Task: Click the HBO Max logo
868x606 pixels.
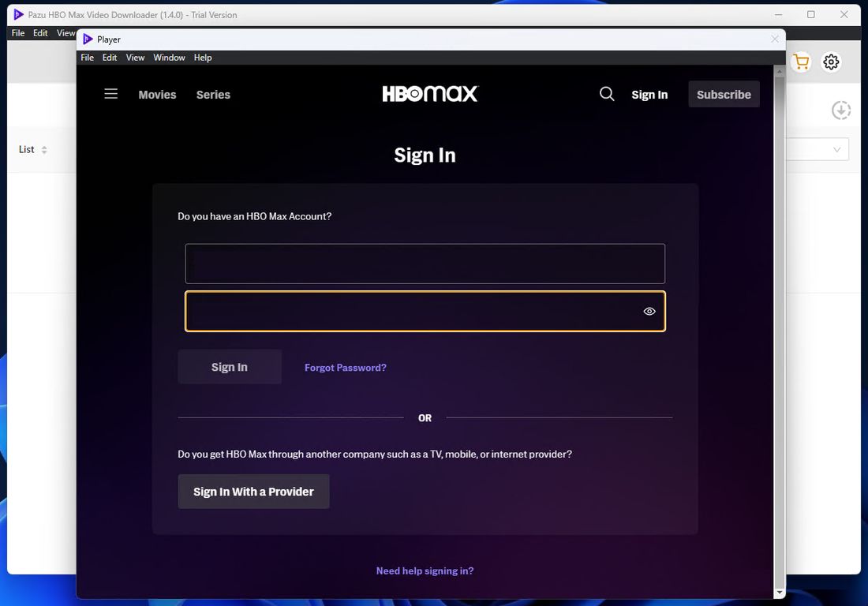Action: point(430,94)
